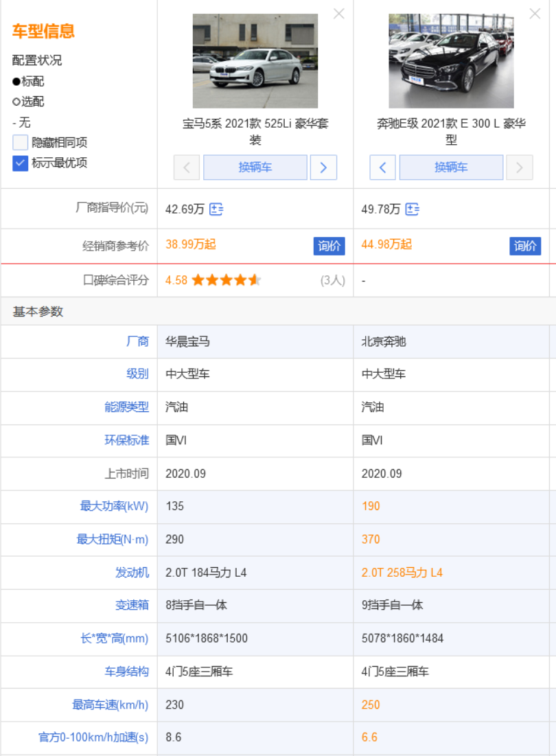Open price calculator icon next to 49.78万
This screenshot has height=756, width=556.
(412, 209)
